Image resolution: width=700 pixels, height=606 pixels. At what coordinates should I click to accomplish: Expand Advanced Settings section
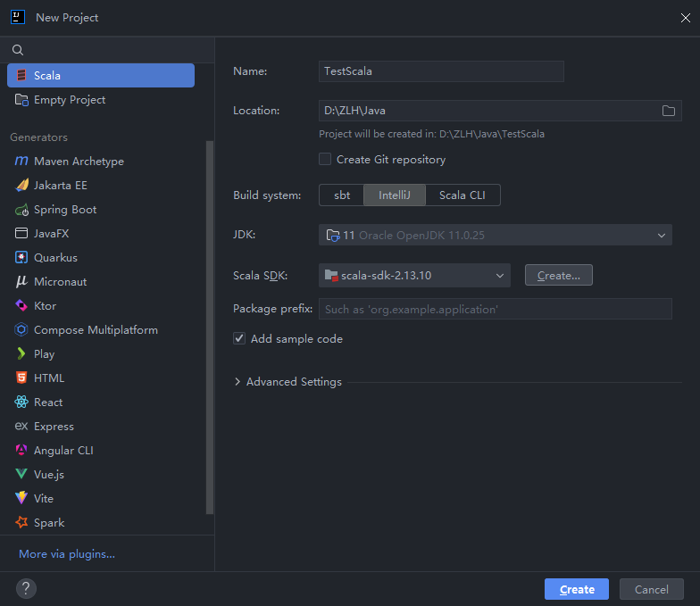237,382
